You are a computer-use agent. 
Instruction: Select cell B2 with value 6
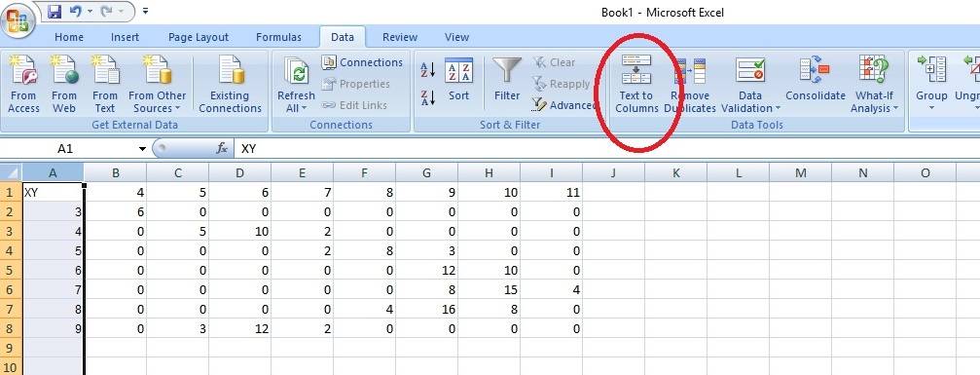[115, 211]
